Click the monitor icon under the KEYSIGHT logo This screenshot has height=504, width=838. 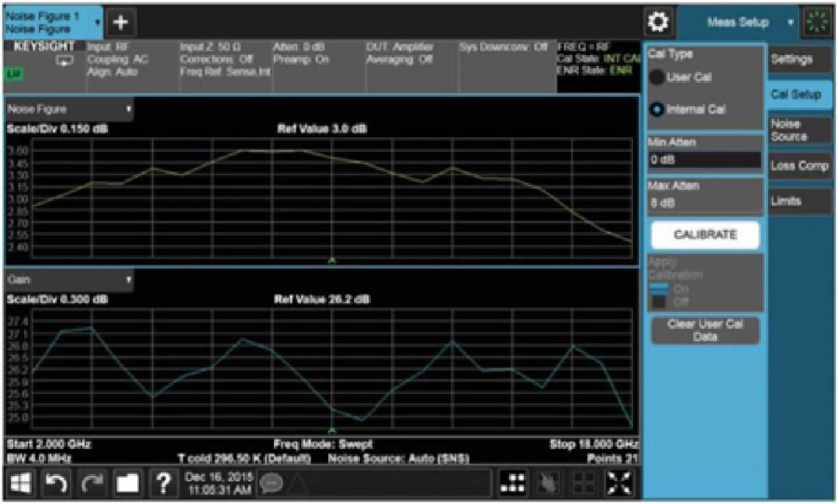(64, 62)
